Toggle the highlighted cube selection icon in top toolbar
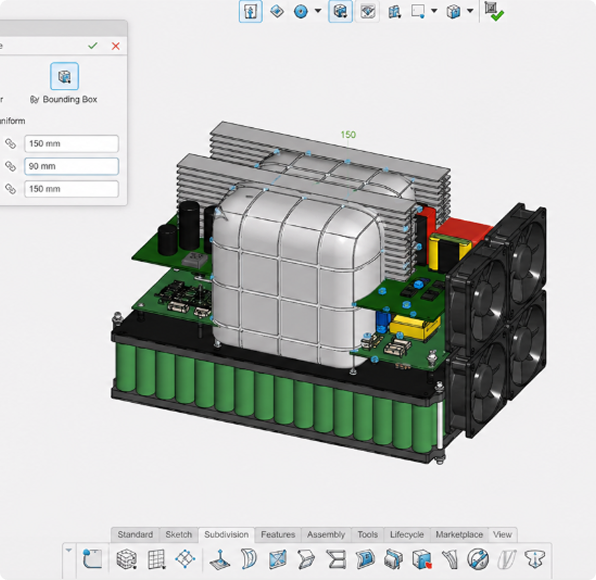The width and height of the screenshot is (596, 580). point(340,11)
